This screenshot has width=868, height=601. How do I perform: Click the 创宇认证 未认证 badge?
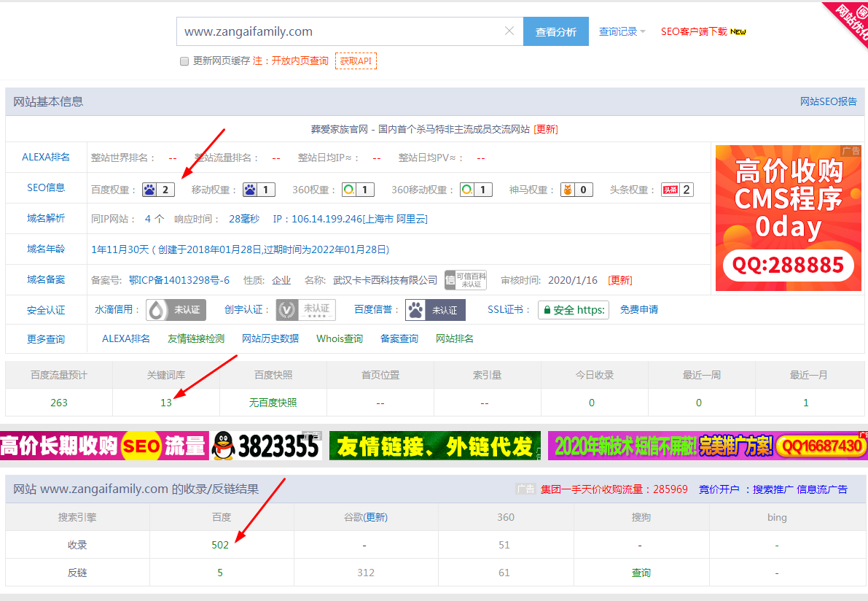click(305, 310)
